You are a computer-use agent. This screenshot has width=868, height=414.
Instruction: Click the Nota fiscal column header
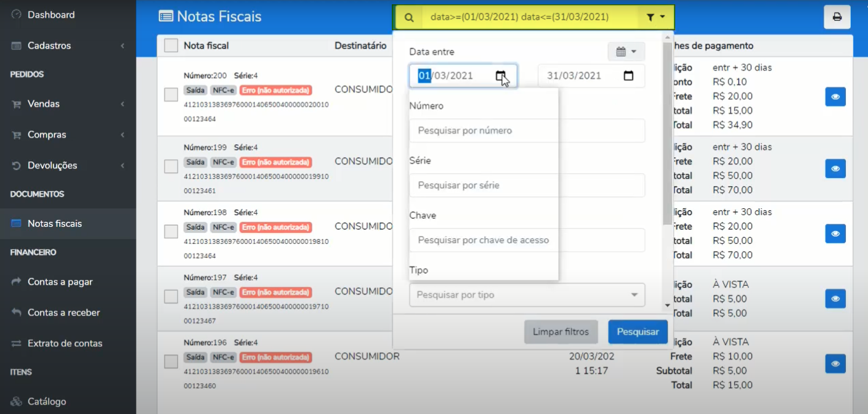tap(206, 46)
